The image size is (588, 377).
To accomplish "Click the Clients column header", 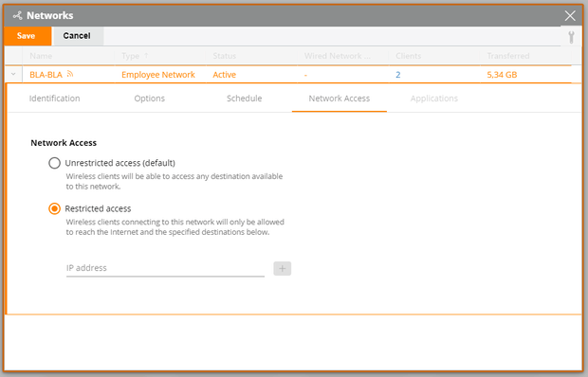I will point(408,56).
